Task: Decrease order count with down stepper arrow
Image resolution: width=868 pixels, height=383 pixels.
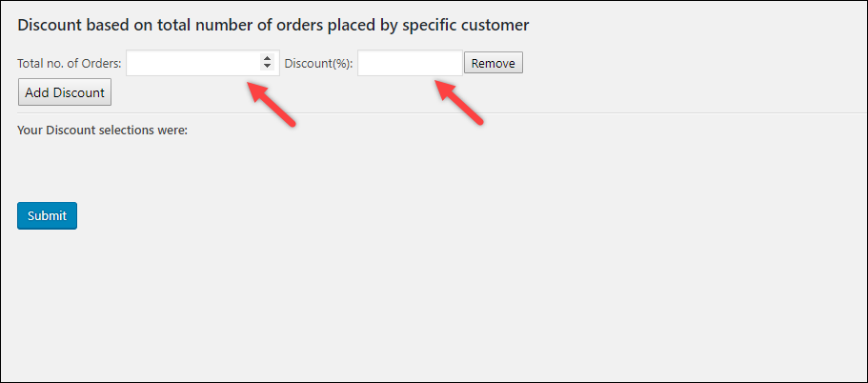Action: pyautogui.click(x=268, y=67)
